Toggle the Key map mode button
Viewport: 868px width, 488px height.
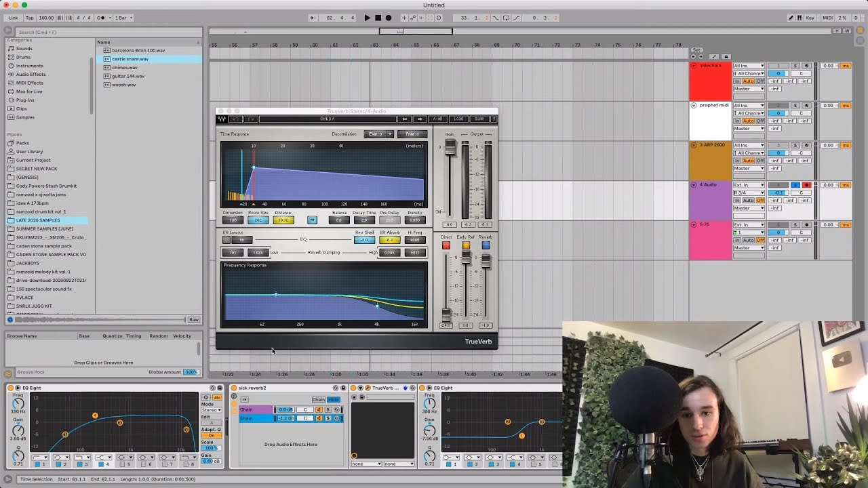click(x=810, y=18)
